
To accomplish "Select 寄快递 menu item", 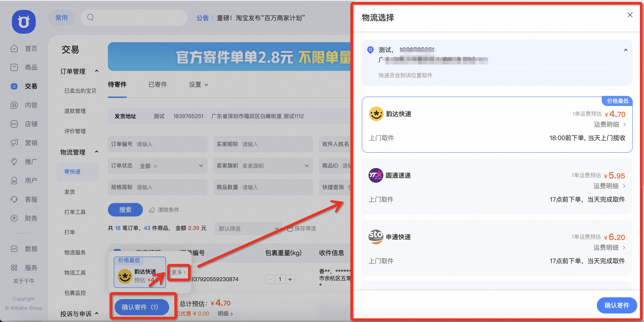I will pyautogui.click(x=78, y=172).
